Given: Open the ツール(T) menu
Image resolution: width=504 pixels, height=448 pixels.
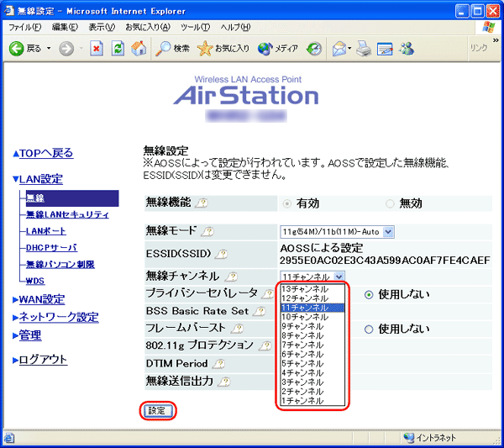Looking at the screenshot, I should coord(195,28).
